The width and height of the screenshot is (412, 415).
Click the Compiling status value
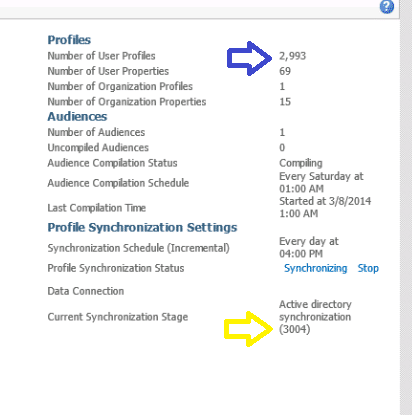(301, 163)
